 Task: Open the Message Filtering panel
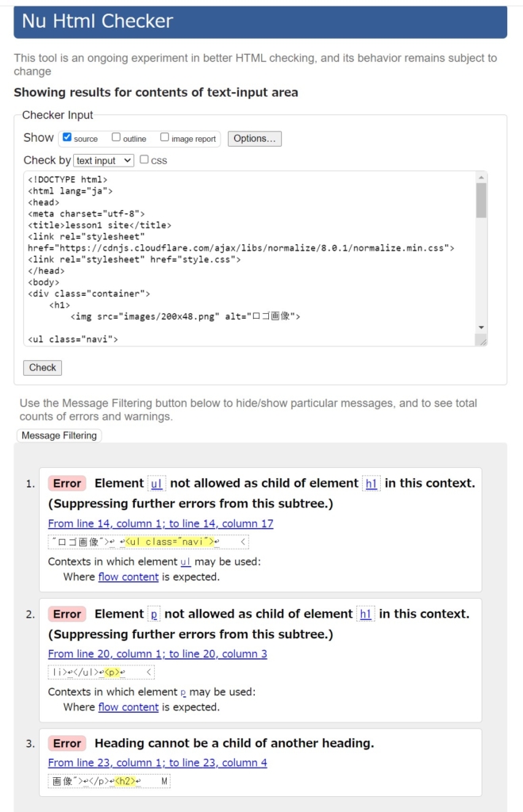click(x=59, y=435)
